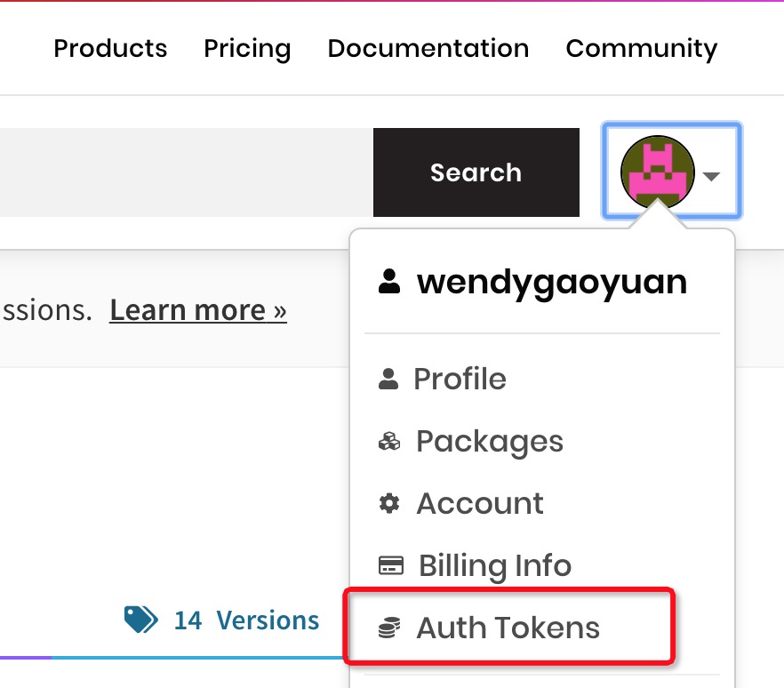Open the Documentation link in the top nav
The image size is (784, 688).
tap(428, 48)
